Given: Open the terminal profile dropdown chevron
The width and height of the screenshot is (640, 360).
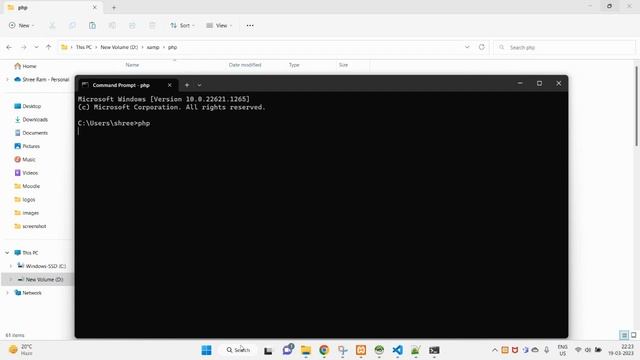Looking at the screenshot, I should pyautogui.click(x=199, y=85).
